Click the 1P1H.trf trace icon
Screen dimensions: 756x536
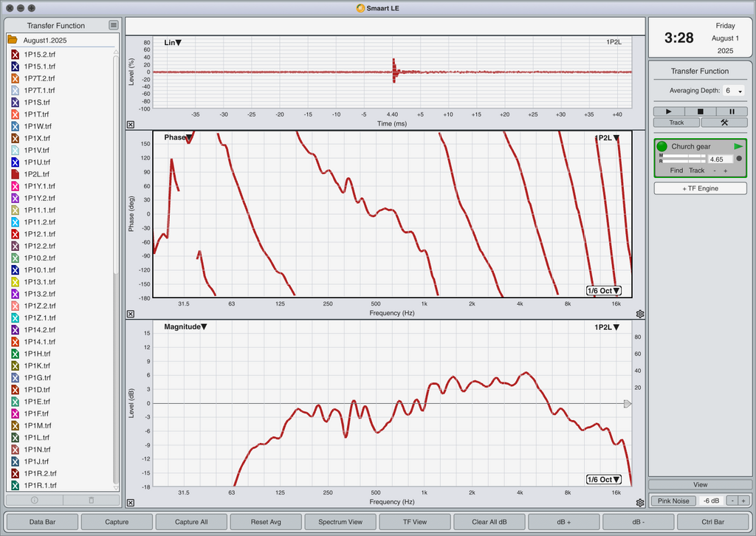15,354
